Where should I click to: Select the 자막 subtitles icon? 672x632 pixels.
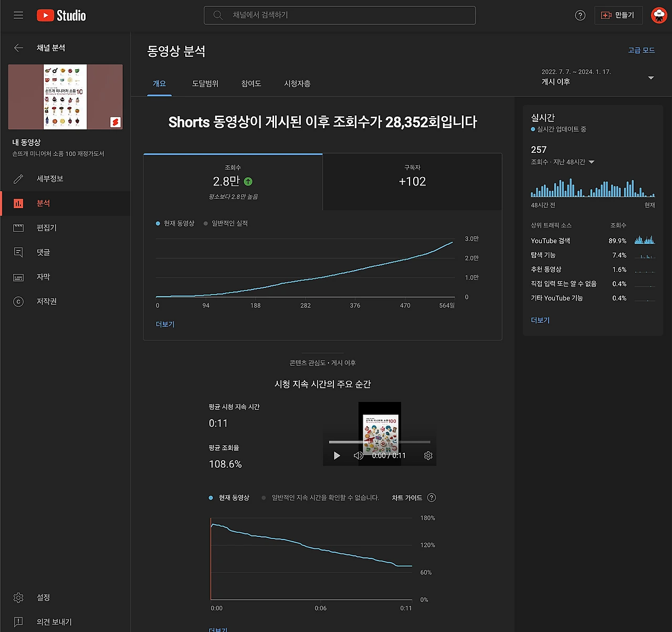coord(18,277)
